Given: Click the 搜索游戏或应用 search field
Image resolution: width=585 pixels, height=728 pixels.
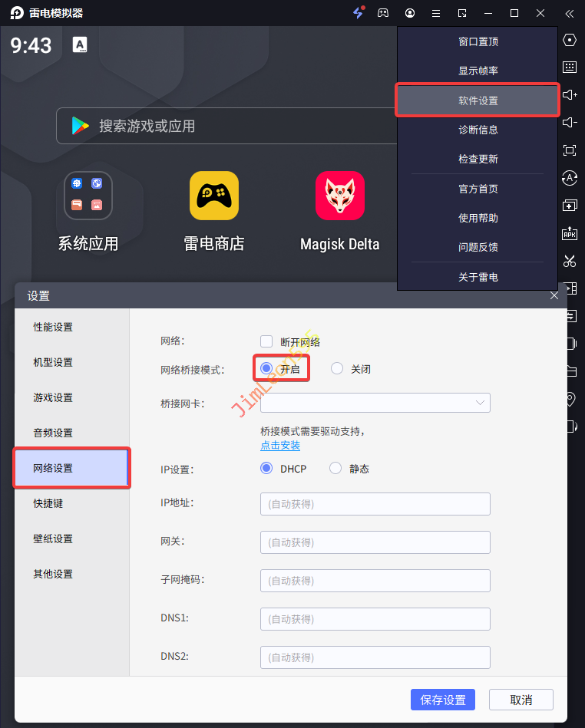Looking at the screenshot, I should coord(230,126).
